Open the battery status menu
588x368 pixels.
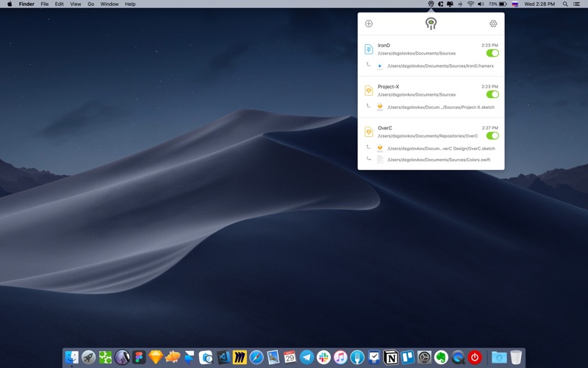pyautogui.click(x=501, y=4)
